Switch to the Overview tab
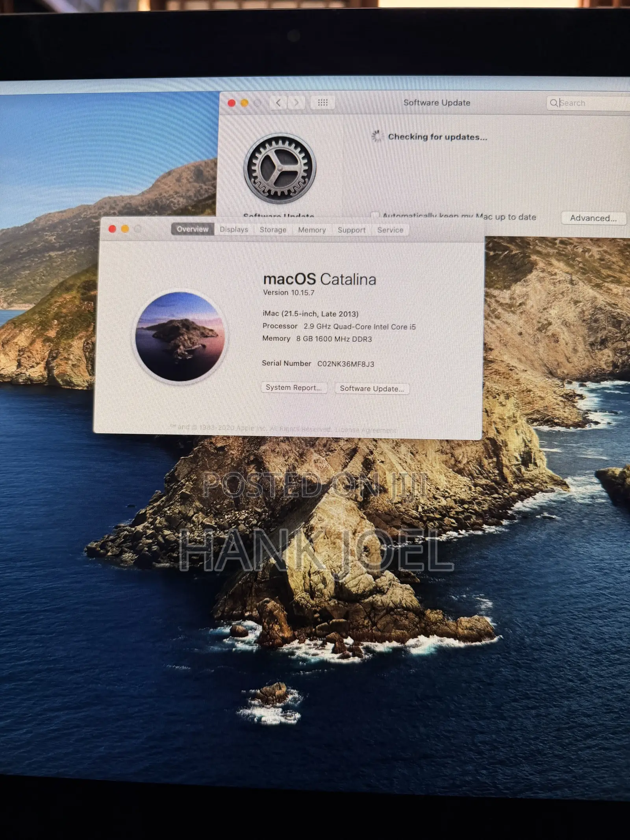 (193, 229)
